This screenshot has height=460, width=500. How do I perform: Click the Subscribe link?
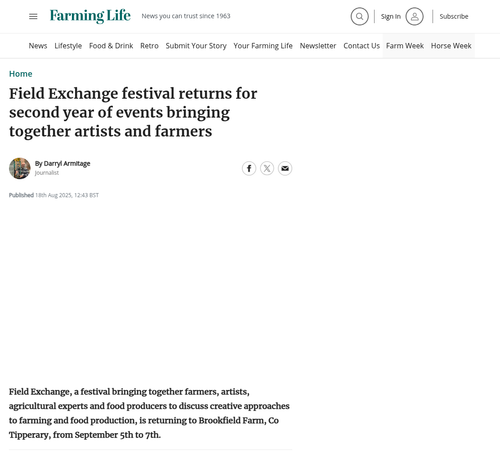click(454, 16)
